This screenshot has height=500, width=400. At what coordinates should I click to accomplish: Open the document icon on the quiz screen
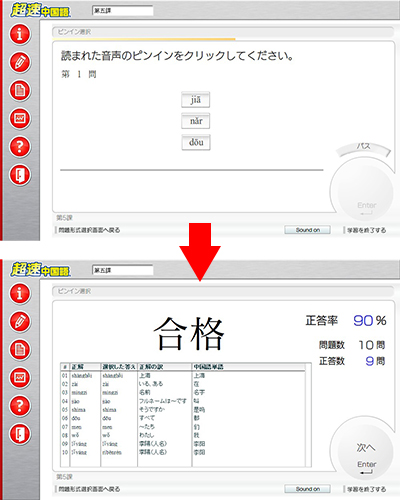20,90
